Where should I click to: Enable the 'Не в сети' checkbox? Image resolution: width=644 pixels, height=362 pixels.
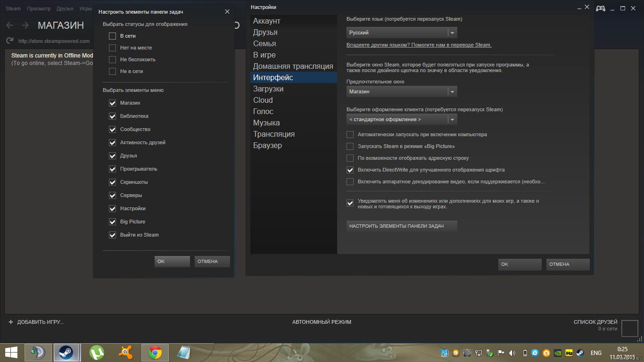coord(112,71)
